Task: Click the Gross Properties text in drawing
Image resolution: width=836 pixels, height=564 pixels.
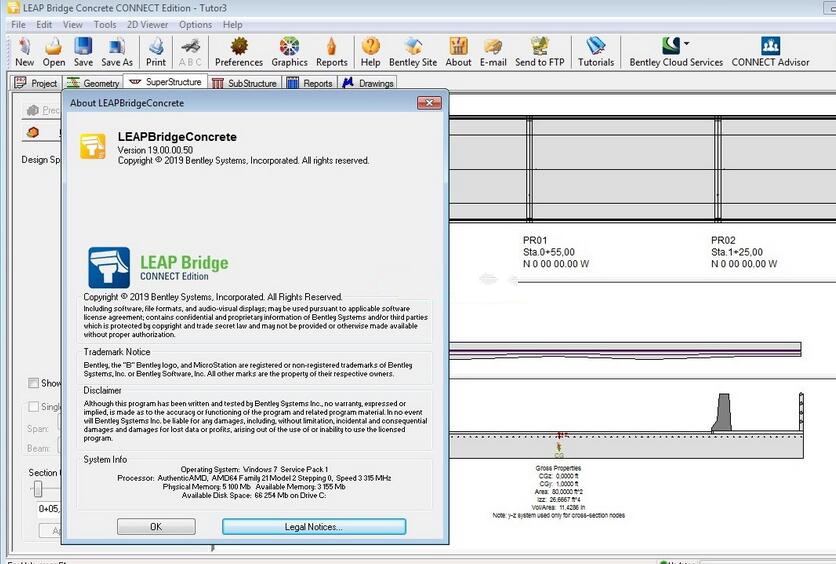Action: point(558,468)
